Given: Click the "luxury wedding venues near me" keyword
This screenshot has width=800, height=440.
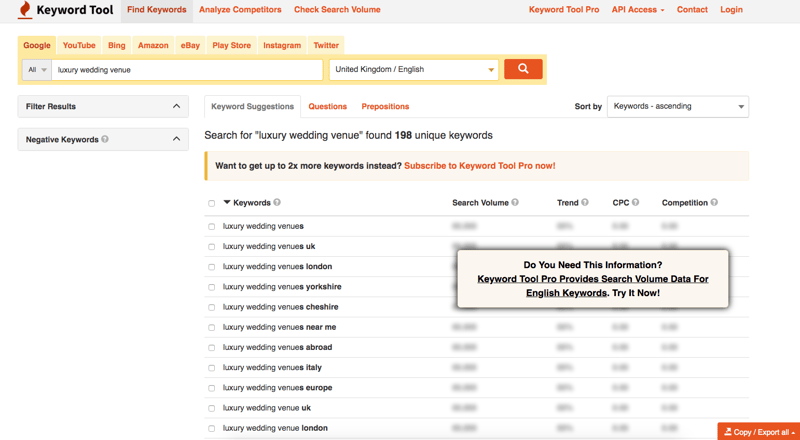Looking at the screenshot, I should [279, 327].
